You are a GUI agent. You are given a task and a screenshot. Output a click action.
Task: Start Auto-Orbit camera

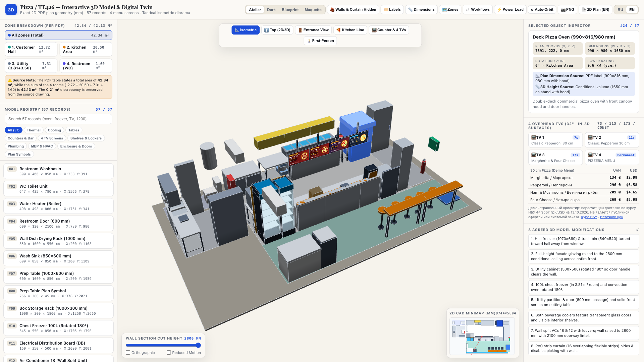click(542, 10)
